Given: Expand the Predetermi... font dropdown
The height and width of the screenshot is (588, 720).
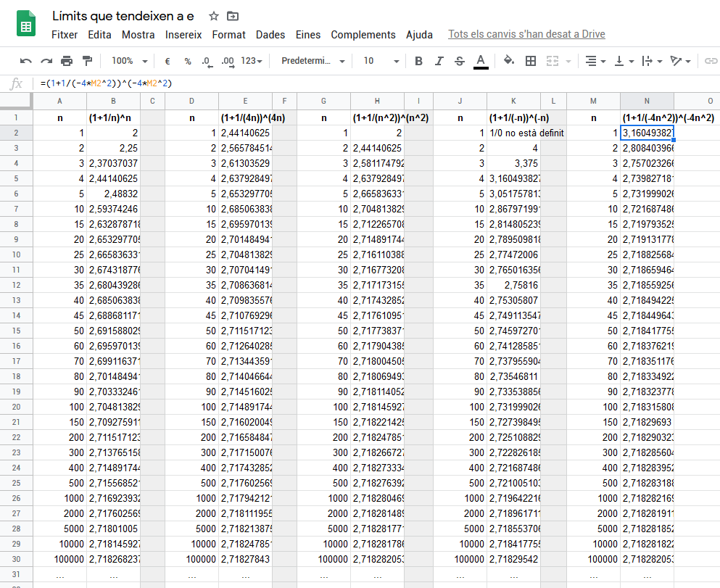Looking at the screenshot, I should click(x=313, y=61).
